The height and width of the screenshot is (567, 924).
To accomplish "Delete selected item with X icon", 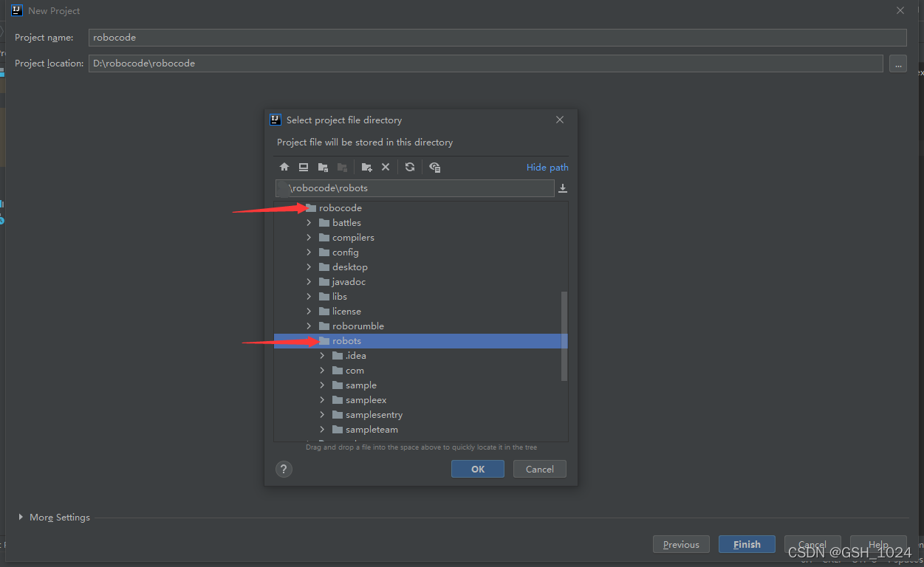I will pyautogui.click(x=386, y=168).
